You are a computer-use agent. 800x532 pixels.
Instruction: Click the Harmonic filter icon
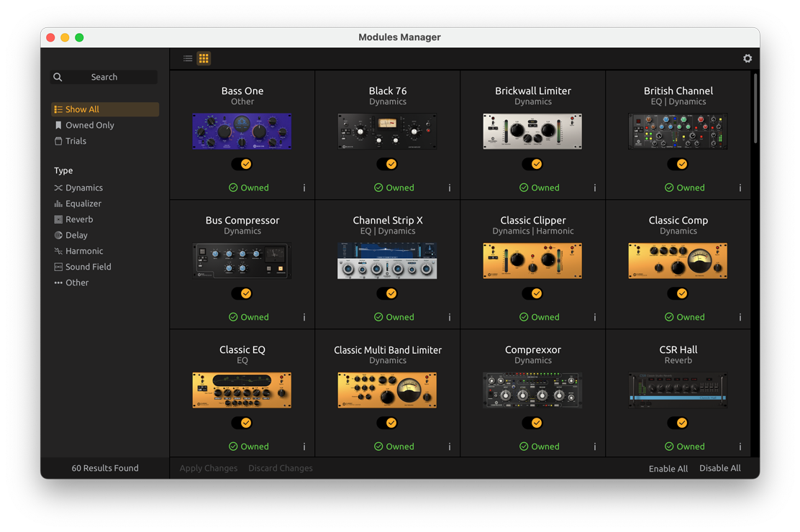[x=57, y=251]
